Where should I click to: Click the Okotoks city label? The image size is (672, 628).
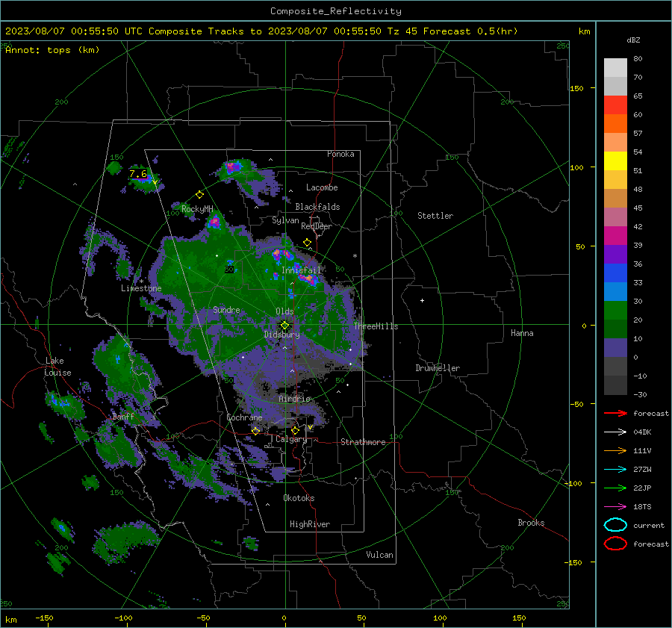(x=299, y=498)
